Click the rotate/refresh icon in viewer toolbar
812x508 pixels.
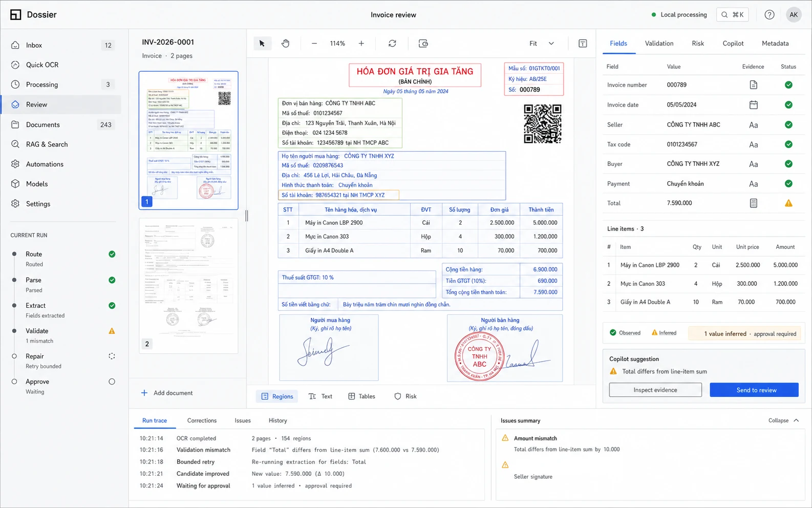392,44
